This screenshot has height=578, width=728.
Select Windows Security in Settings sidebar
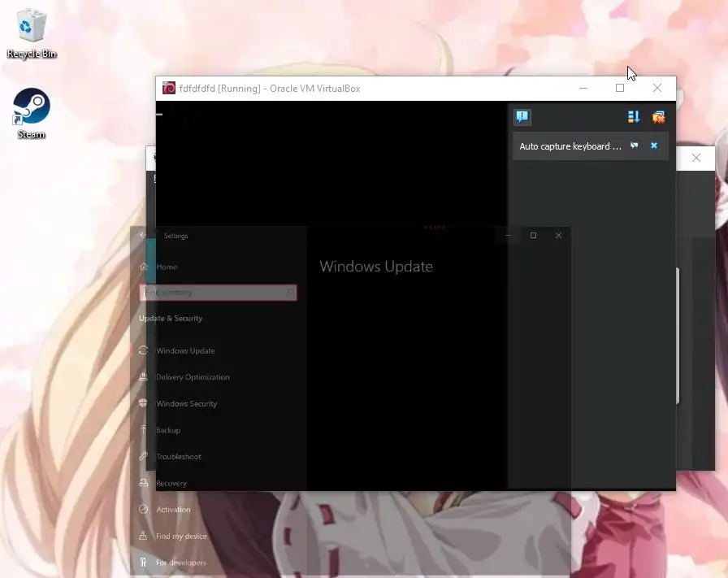(186, 404)
